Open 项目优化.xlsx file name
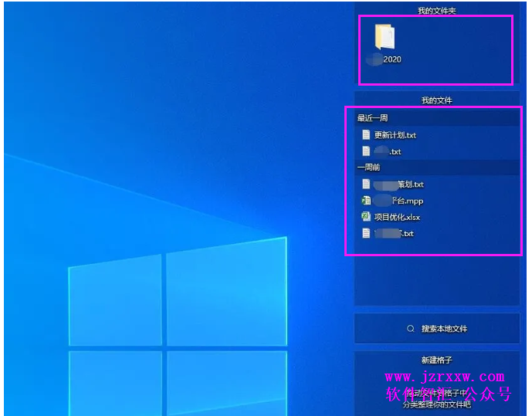 [397, 217]
